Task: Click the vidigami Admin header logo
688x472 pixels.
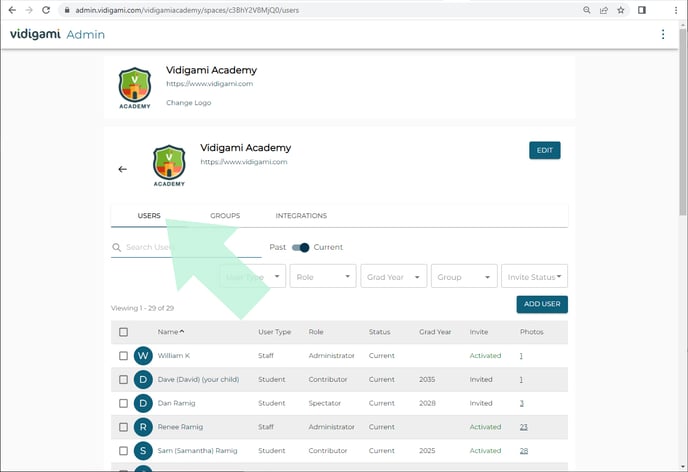Action: (57, 34)
